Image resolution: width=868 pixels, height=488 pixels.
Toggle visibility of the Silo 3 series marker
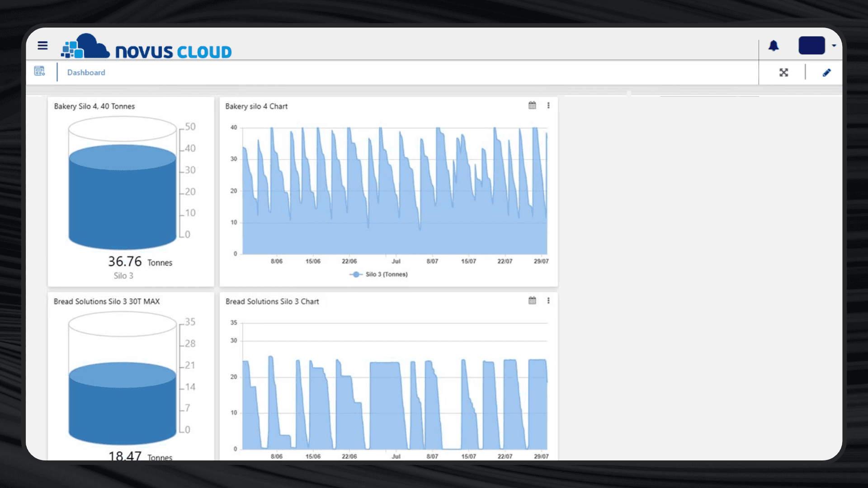357,274
